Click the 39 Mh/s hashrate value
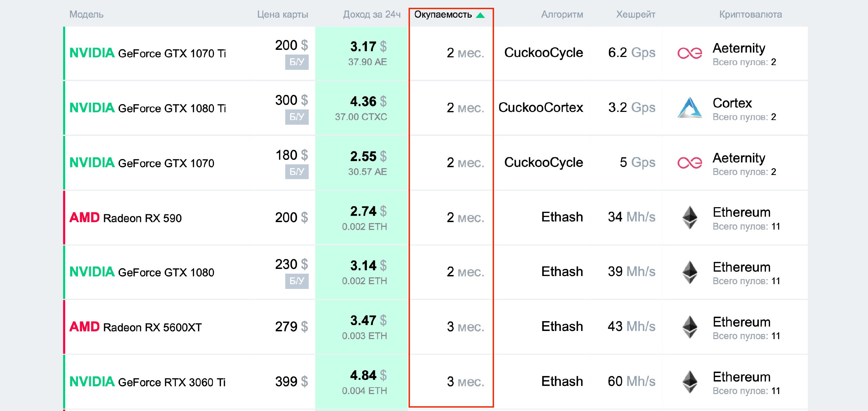The image size is (868, 411). click(x=632, y=272)
